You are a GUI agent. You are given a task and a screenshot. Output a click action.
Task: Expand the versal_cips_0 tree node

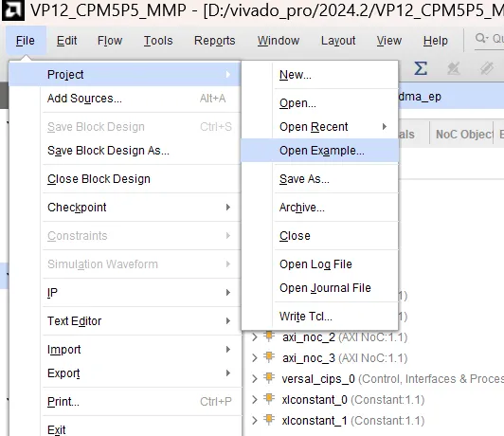pyautogui.click(x=255, y=379)
